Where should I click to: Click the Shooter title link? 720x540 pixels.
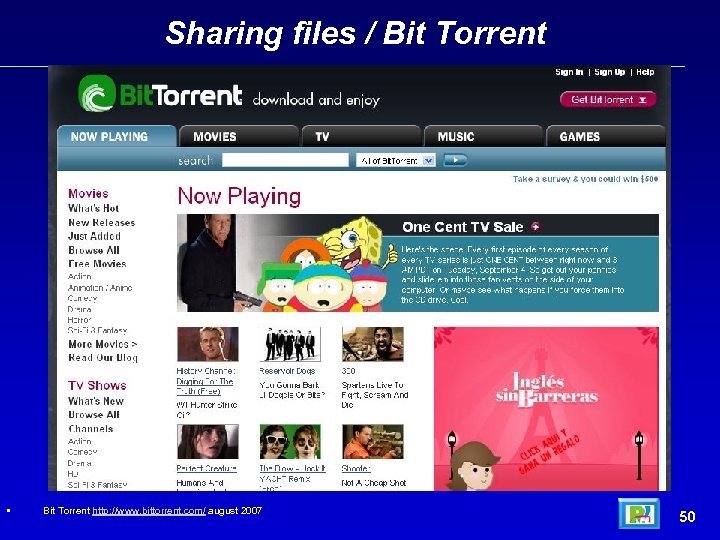356,468
